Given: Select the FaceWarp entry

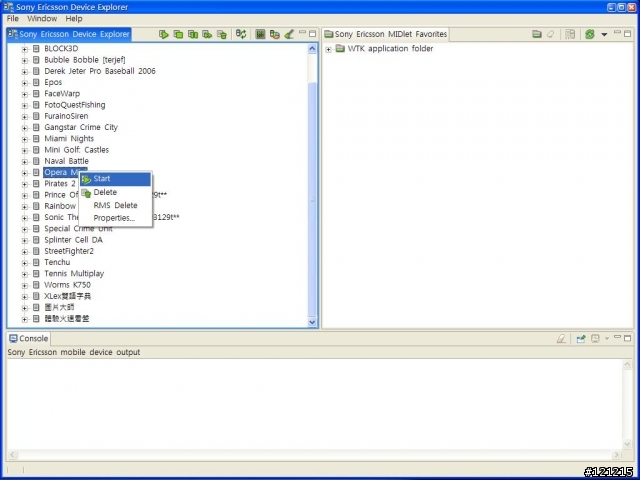Looking at the screenshot, I should click(62, 93).
